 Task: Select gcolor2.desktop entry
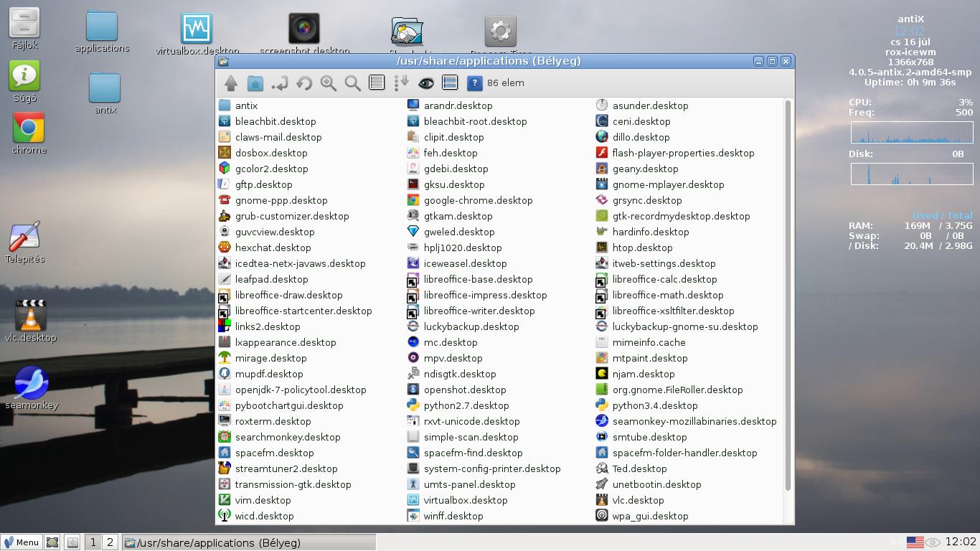[x=263, y=169]
